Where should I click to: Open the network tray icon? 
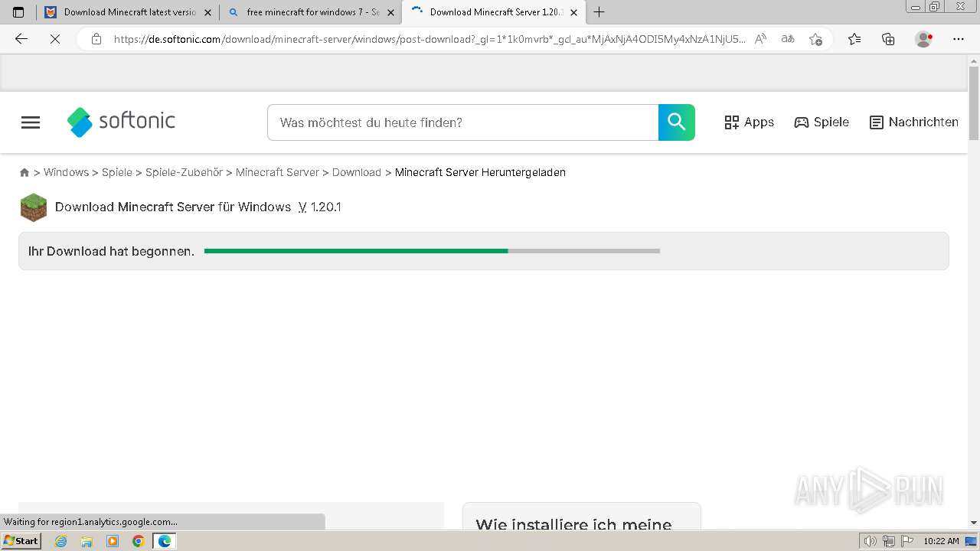(889, 541)
